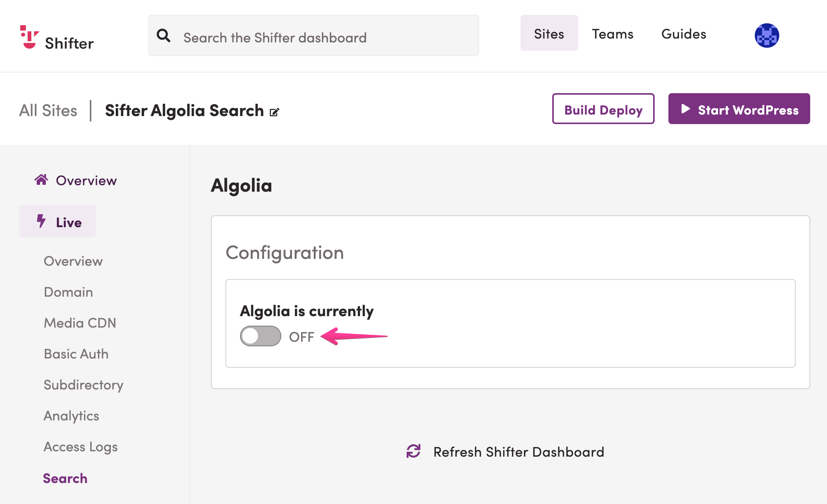Screen dimensions: 827x504
Task: Open Domain settings in sidebar
Action: (68, 292)
